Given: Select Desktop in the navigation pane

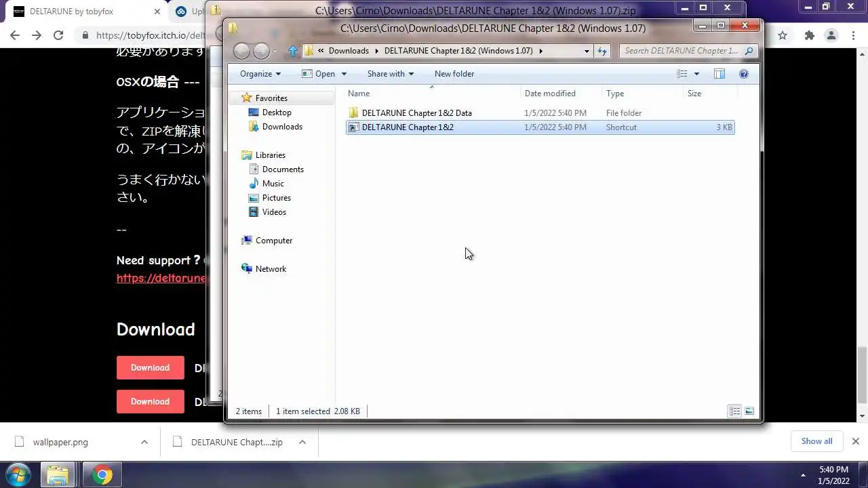Looking at the screenshot, I should [x=277, y=113].
